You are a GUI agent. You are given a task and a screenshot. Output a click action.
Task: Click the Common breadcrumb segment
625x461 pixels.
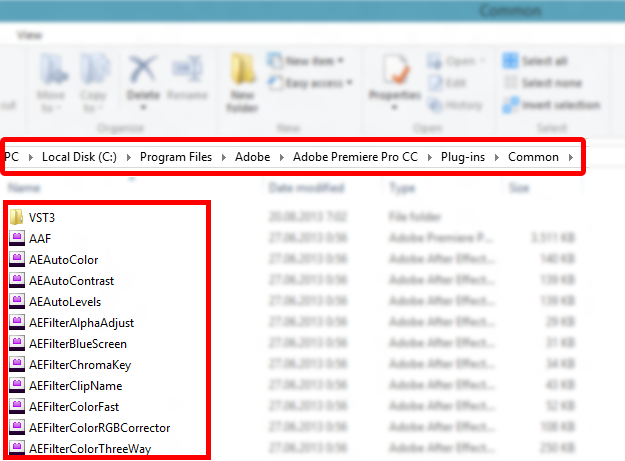[533, 157]
